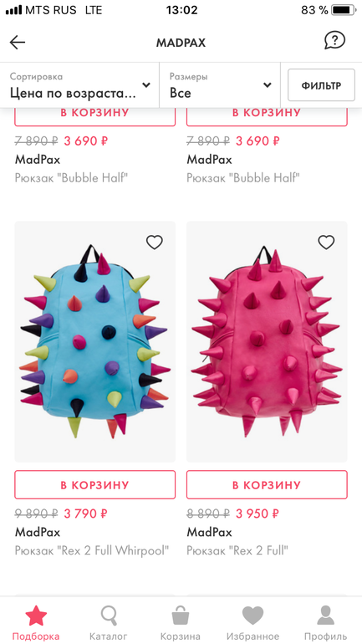Open left Рюкзак "Bubble Half" title

click(x=71, y=178)
